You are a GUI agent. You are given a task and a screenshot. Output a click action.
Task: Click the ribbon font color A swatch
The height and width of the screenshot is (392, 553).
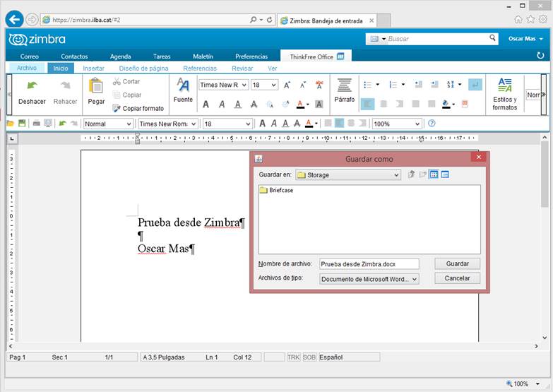click(300, 104)
